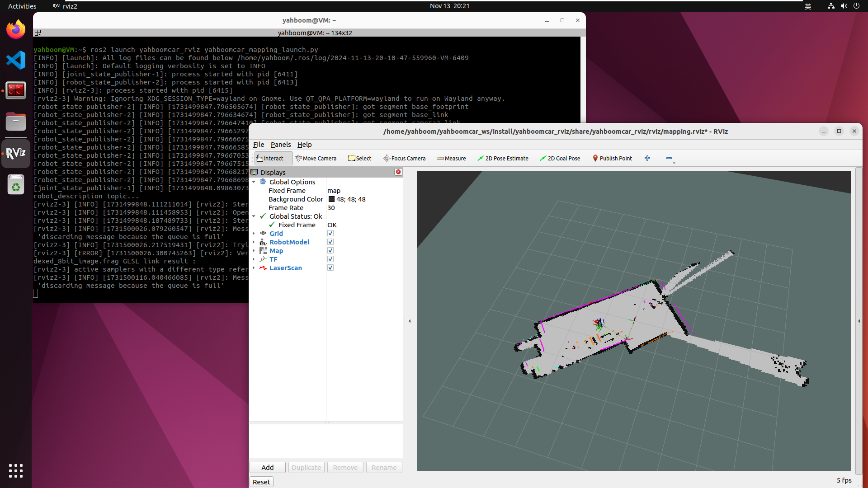Open Firefox from the dock

click(x=16, y=29)
